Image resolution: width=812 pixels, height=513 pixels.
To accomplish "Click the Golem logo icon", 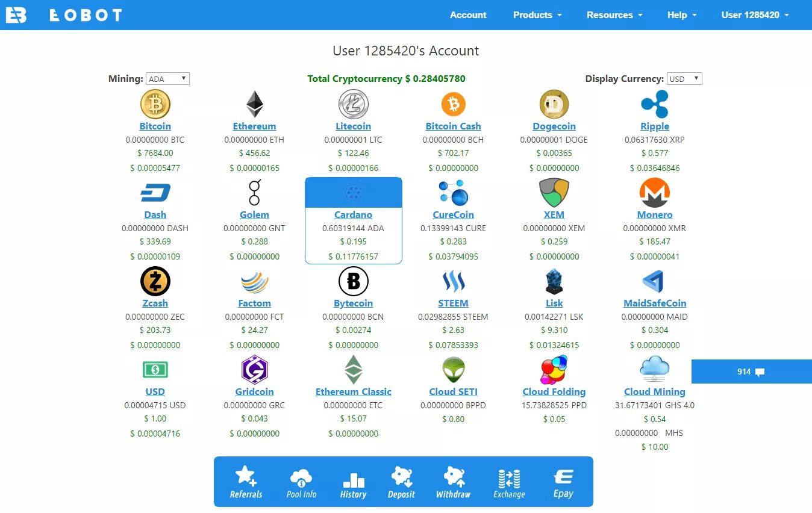I will tap(255, 193).
